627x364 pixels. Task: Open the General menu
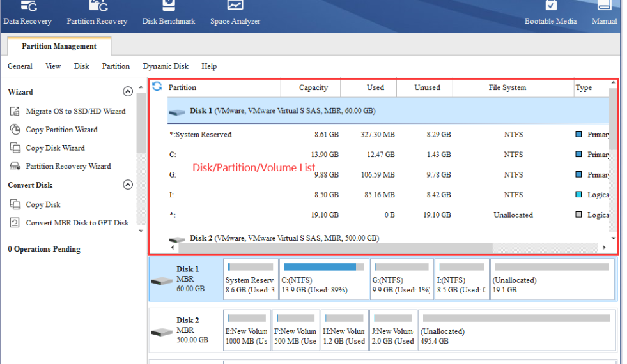point(20,66)
